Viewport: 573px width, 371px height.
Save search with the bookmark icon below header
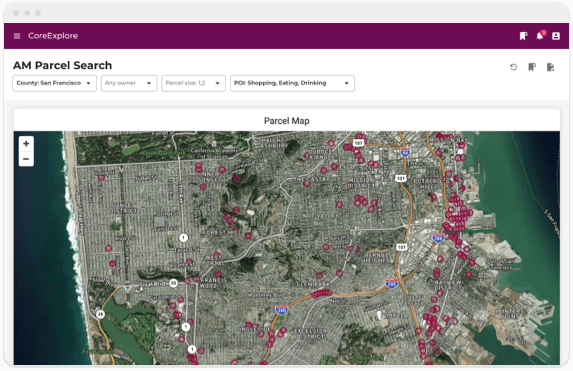532,67
